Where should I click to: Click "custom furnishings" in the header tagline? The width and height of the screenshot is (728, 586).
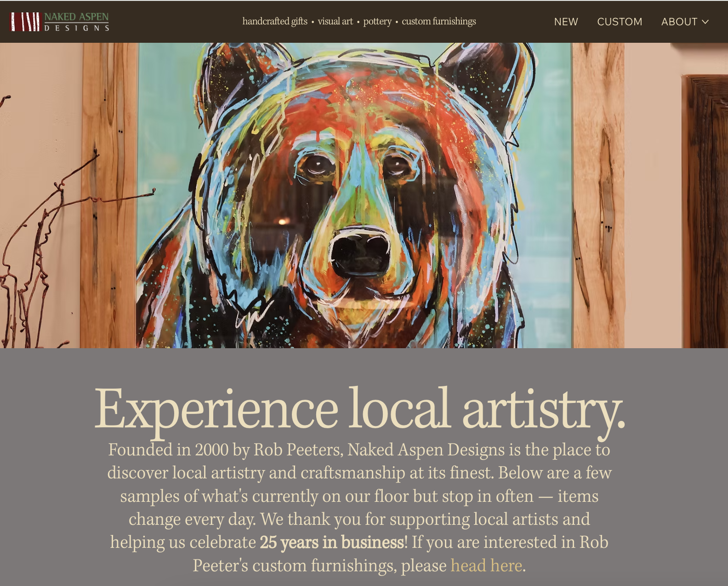point(439,21)
